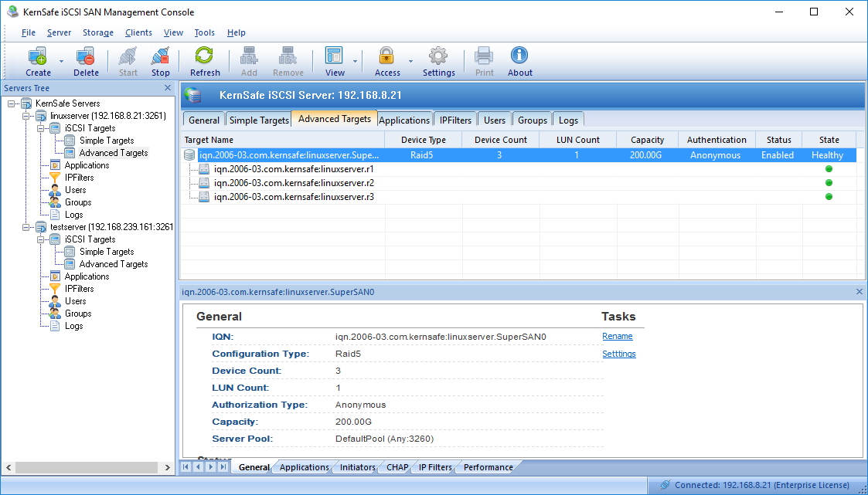Click the Rename task link
This screenshot has height=495, width=868.
(x=618, y=336)
